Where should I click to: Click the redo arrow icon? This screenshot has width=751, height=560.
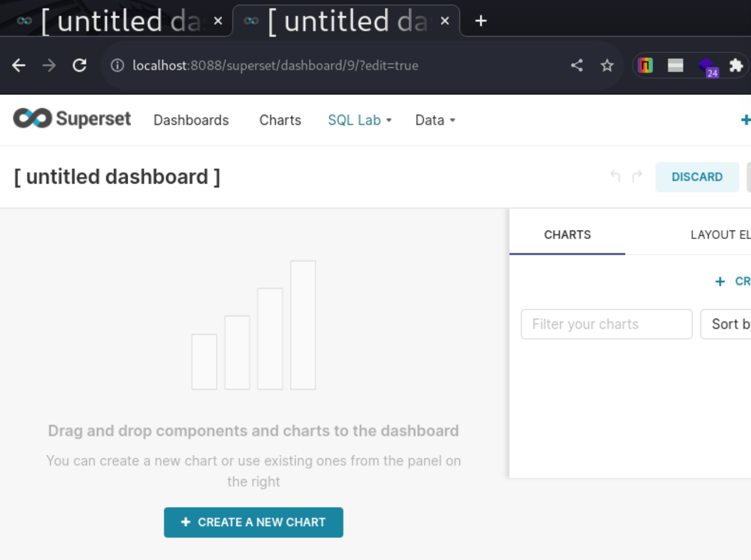(637, 176)
